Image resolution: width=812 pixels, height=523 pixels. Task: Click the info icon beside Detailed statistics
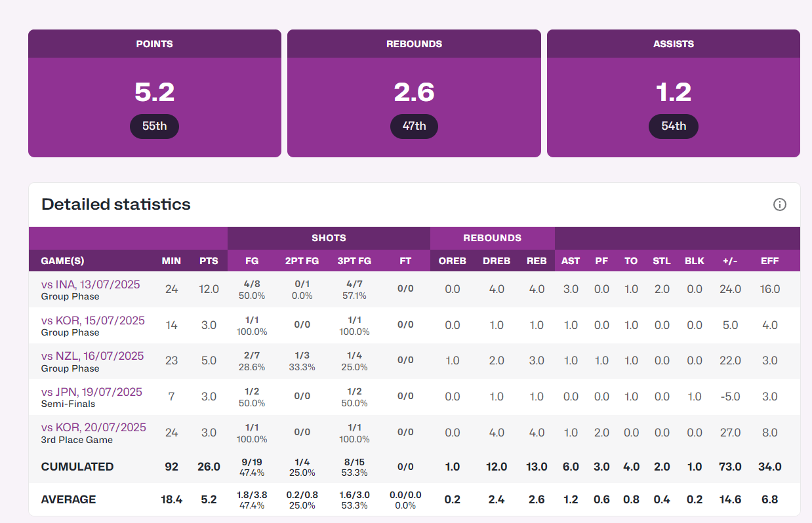click(779, 204)
